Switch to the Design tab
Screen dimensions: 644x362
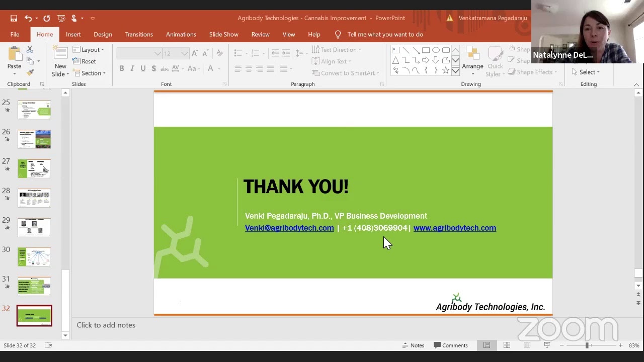click(103, 34)
